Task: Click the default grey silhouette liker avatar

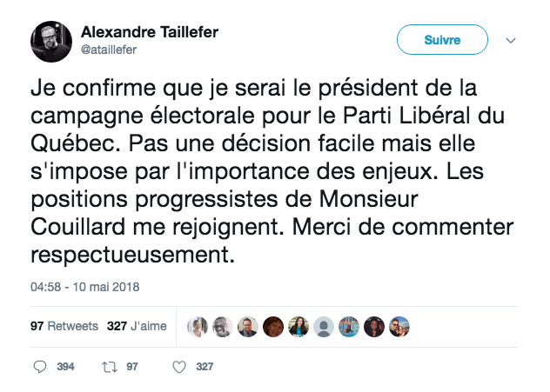Action: point(324,326)
